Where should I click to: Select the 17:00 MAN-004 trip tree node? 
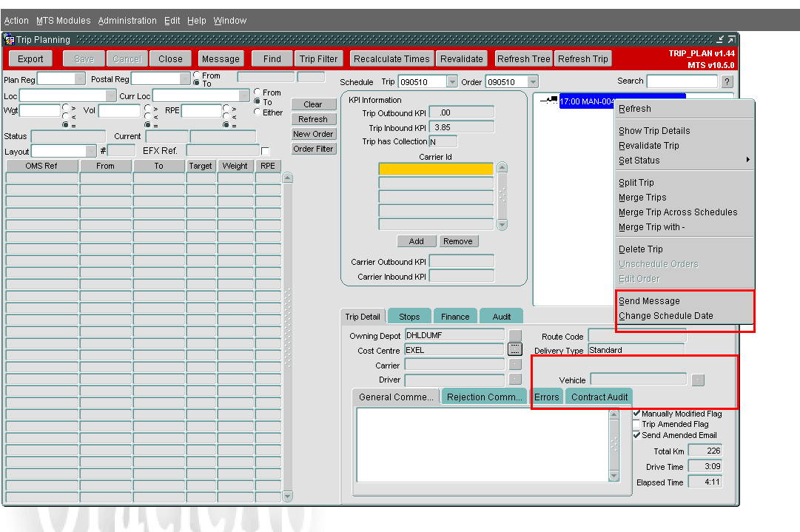click(587, 101)
